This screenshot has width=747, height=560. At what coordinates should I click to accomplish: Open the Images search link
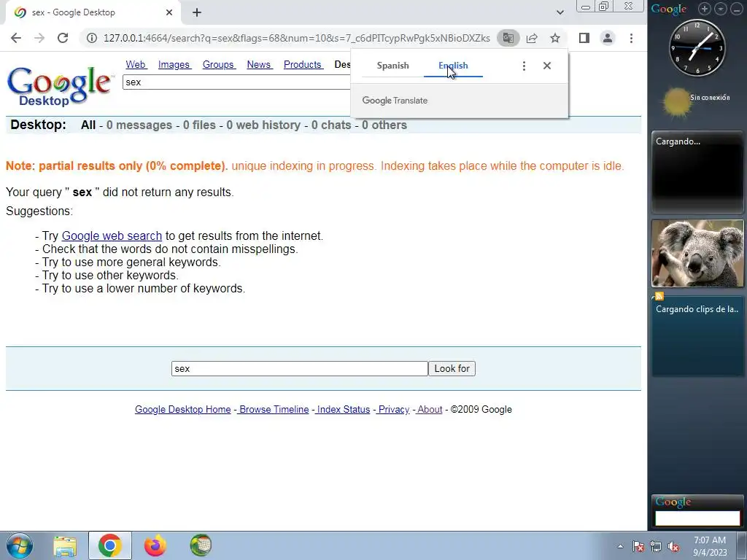tap(174, 64)
